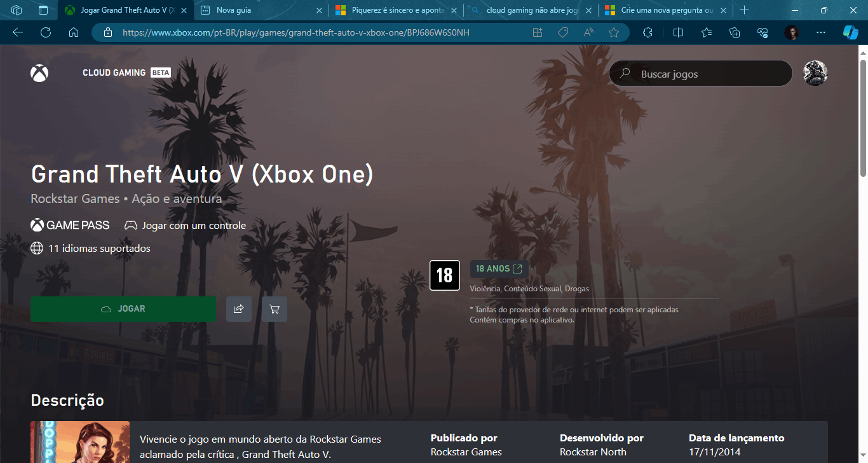Open the workspaces icon in the title bar
This screenshot has width=868, height=463.
(x=17, y=10)
